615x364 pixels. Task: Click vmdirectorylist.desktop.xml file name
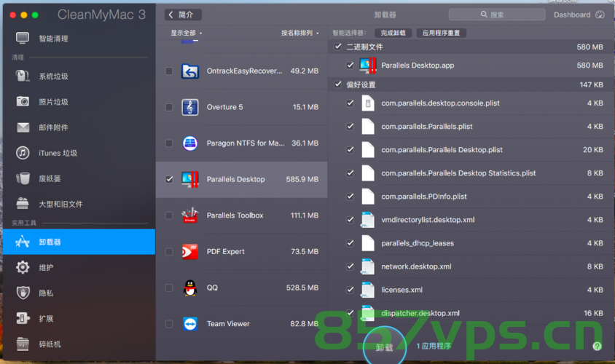click(x=428, y=220)
